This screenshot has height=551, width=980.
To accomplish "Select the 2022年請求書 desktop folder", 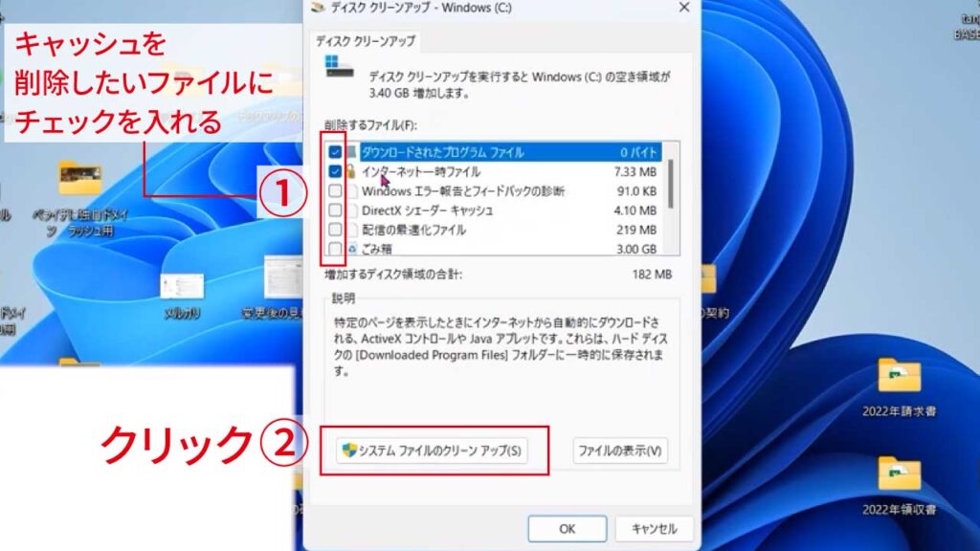I will [x=899, y=385].
